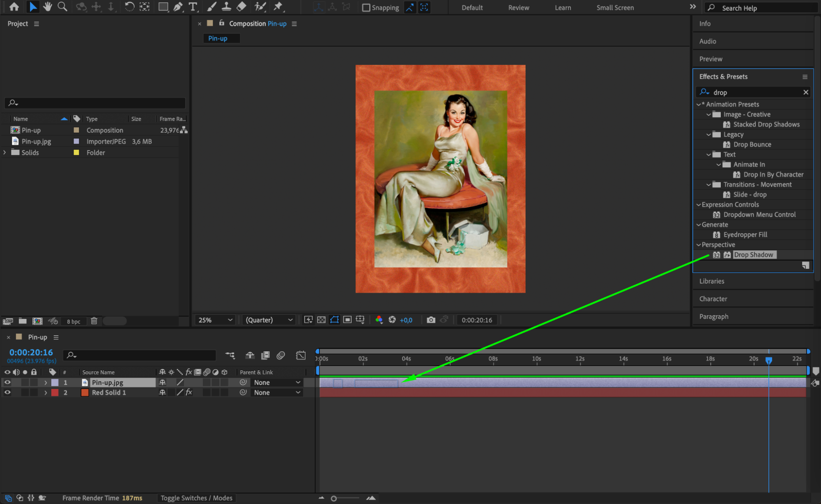
Task: Select the Hand tool
Action: pos(48,7)
